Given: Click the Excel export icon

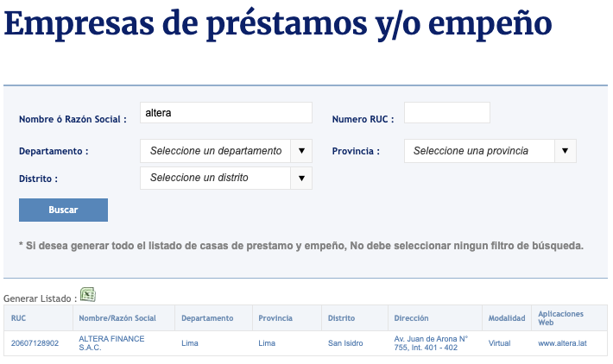Looking at the screenshot, I should pyautogui.click(x=88, y=294).
